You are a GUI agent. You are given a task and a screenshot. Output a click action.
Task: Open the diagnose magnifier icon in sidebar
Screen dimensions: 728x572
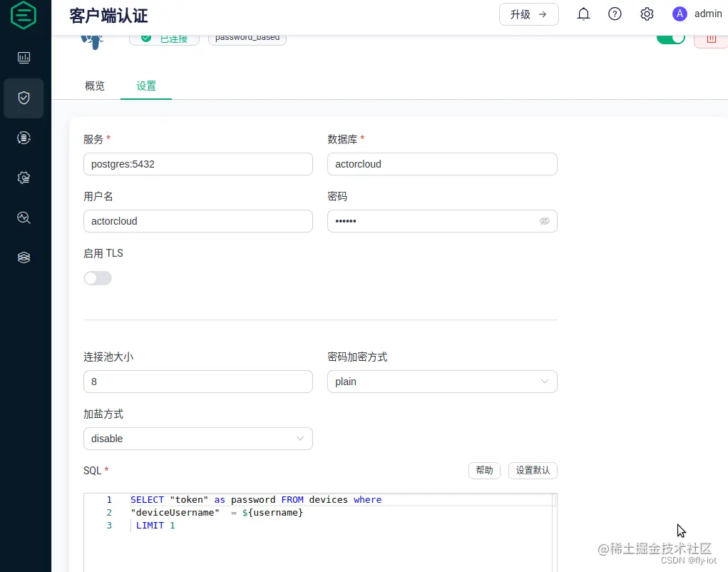click(x=24, y=218)
